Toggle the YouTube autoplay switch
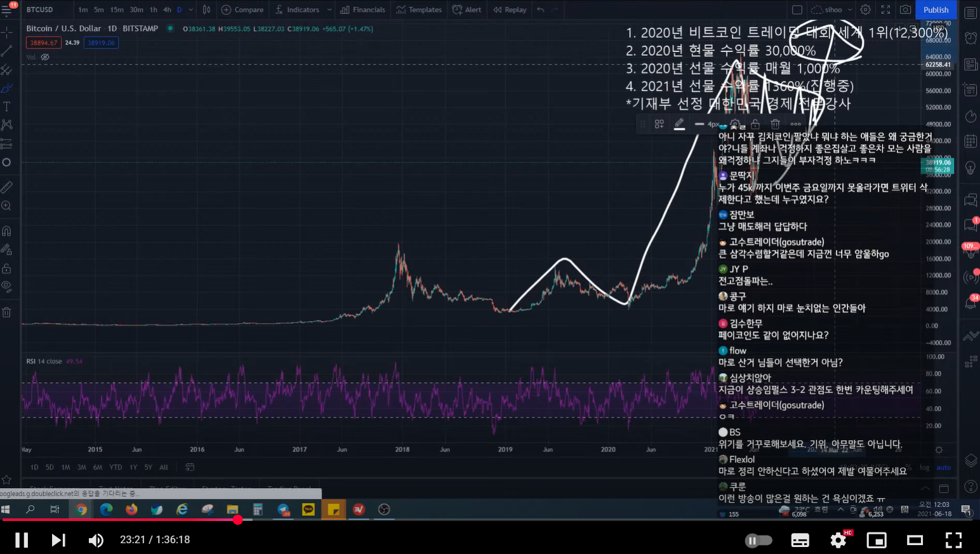This screenshot has height=554, width=980. pyautogui.click(x=758, y=541)
